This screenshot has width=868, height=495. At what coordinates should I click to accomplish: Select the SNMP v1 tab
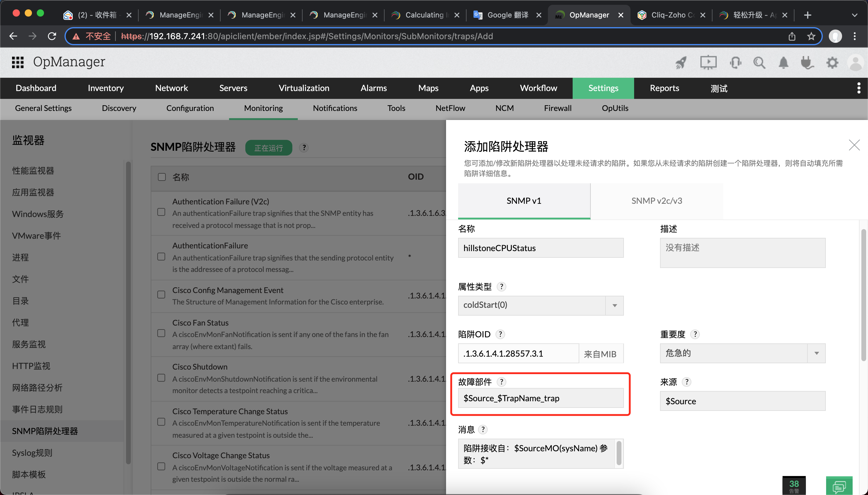click(524, 201)
